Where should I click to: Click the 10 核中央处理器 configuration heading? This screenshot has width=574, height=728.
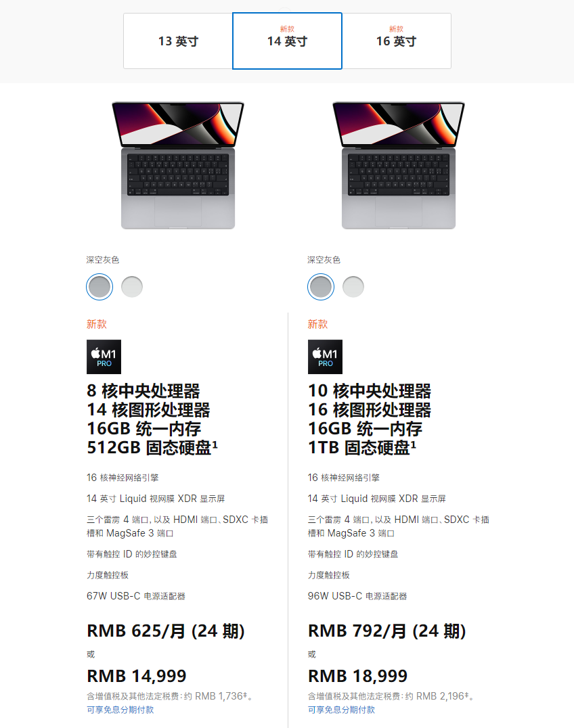click(370, 391)
